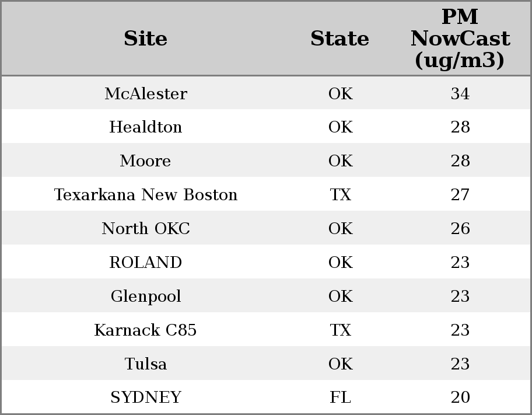Screen dimensions: 532x415
Task: Click the Glenpool site name
Action: pos(146,297)
